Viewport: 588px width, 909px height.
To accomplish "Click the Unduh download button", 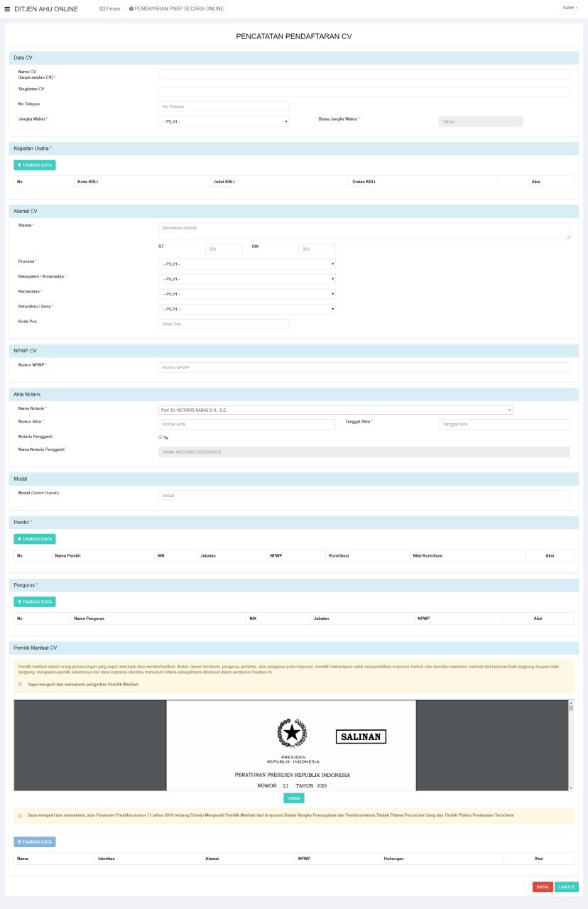I will click(x=294, y=798).
